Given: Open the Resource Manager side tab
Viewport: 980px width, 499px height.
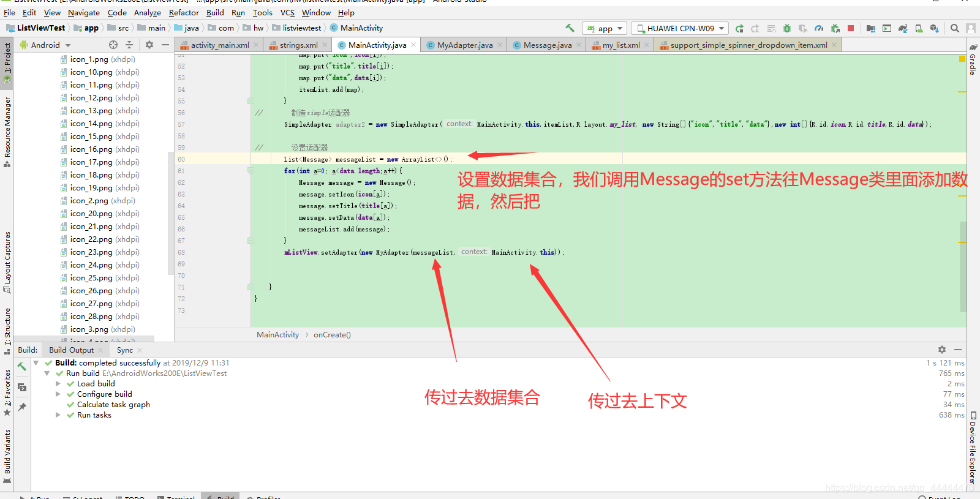Looking at the screenshot, I should [7, 132].
